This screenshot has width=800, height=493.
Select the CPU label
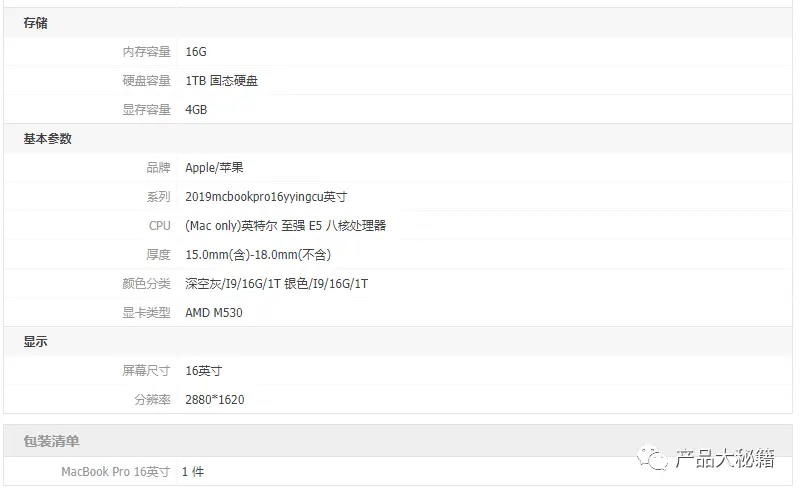tap(160, 226)
